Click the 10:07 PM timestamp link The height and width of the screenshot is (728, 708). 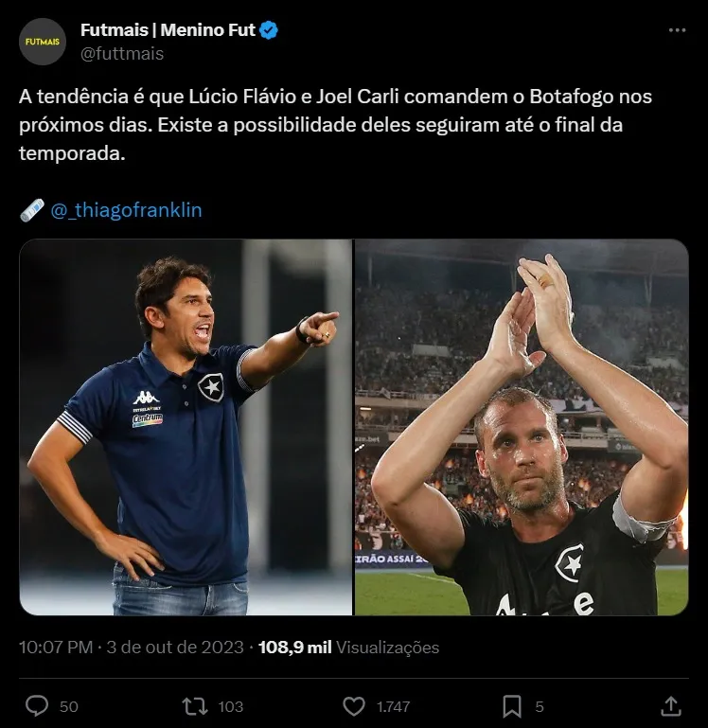pos(56,648)
